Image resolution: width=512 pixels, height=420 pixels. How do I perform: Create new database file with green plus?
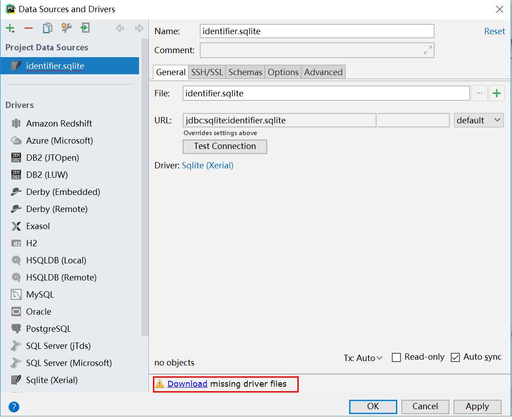497,93
